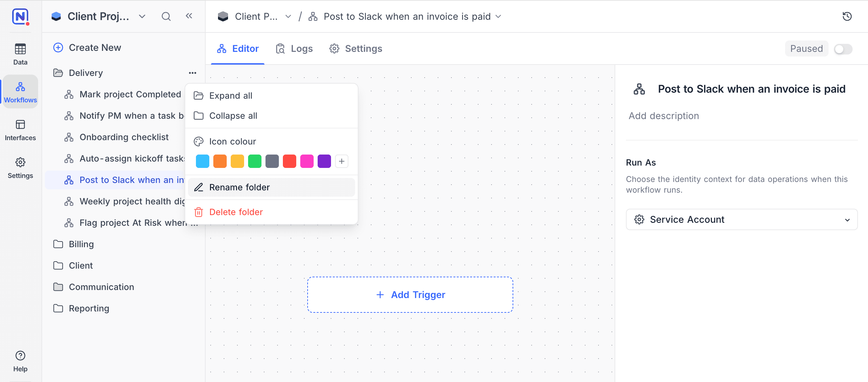Click the search magnifier icon
Screen dimensions: 868x382
pyautogui.click(x=166, y=16)
